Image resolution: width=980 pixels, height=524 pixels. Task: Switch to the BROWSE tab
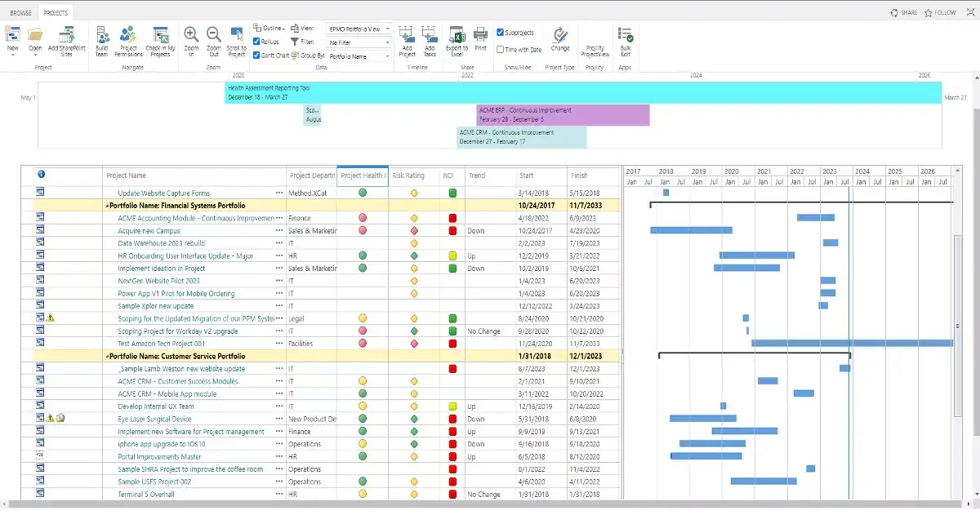(20, 12)
